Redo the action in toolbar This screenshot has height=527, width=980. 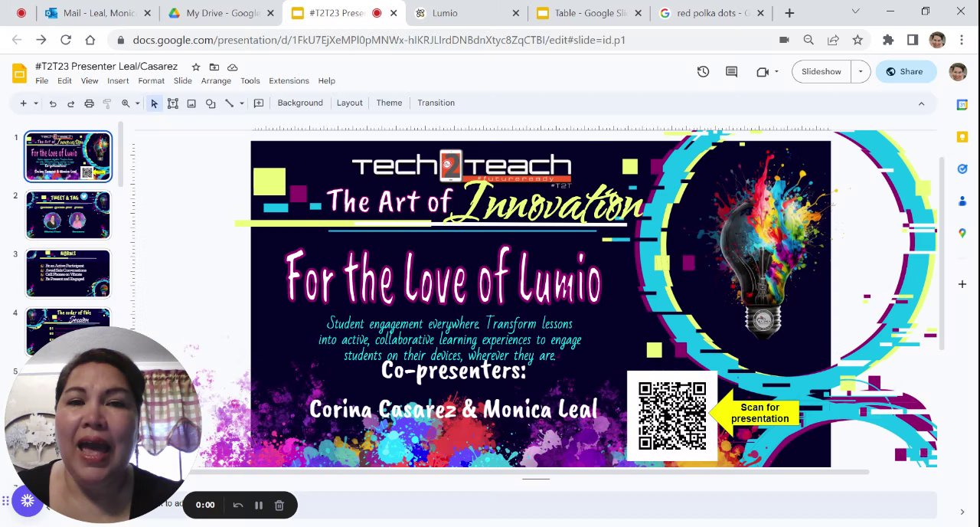[70, 103]
